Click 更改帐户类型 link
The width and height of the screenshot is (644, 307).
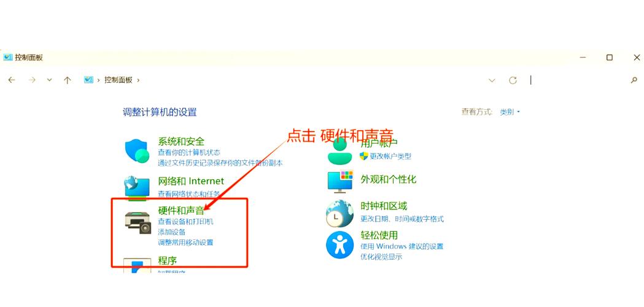tap(390, 156)
